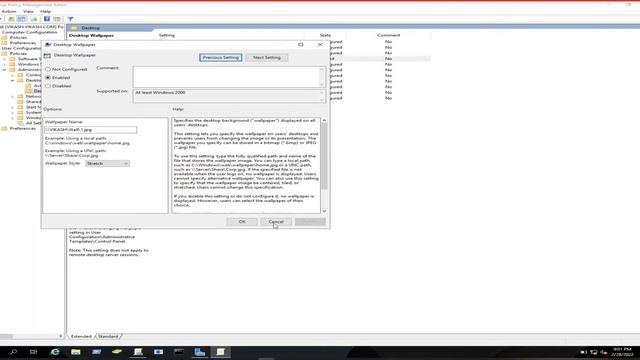Click Cancel in the Desktop Wallpaper dialog

tap(276, 222)
